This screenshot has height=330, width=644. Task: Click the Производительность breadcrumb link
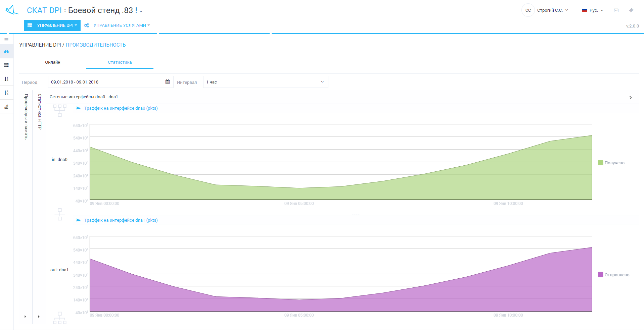click(96, 45)
